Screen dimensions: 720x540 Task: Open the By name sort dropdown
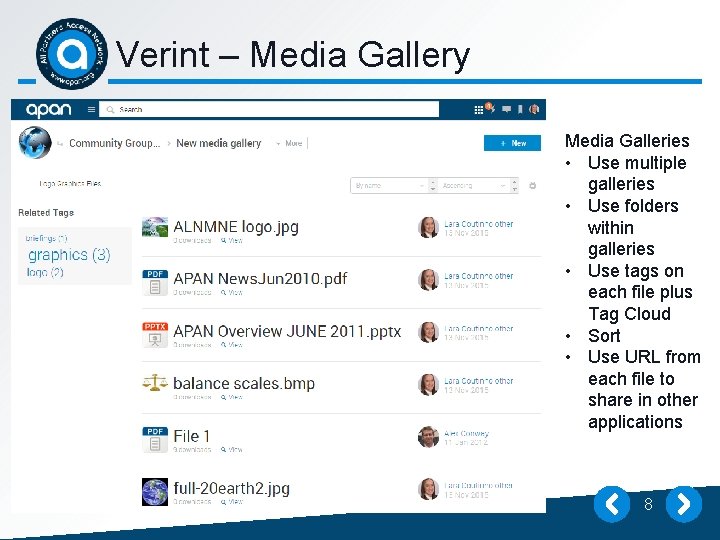click(393, 186)
